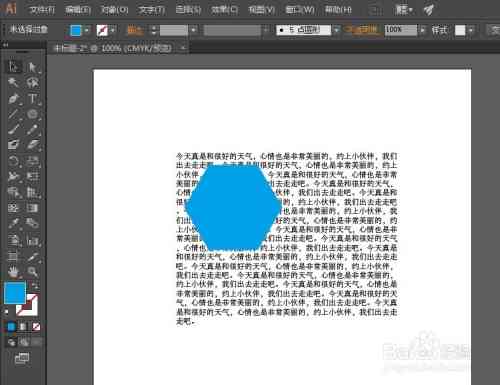Open the 对象(O) menu
This screenshot has height=385, width=500.
point(115,10)
